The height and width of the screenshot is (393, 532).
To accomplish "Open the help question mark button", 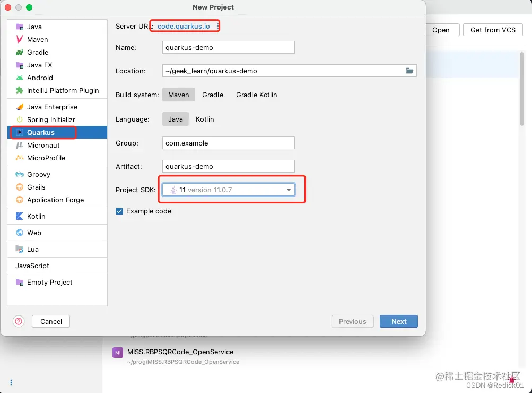I will pos(19,321).
